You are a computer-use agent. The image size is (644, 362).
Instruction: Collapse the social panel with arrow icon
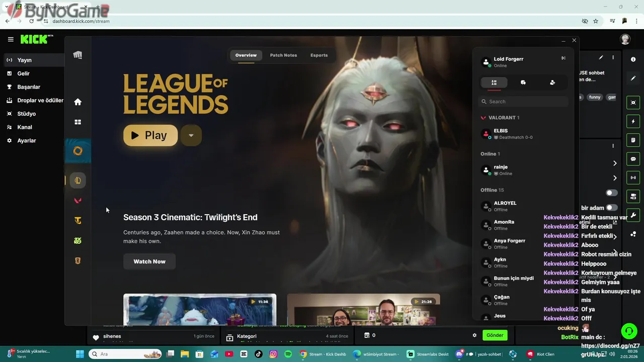click(563, 58)
